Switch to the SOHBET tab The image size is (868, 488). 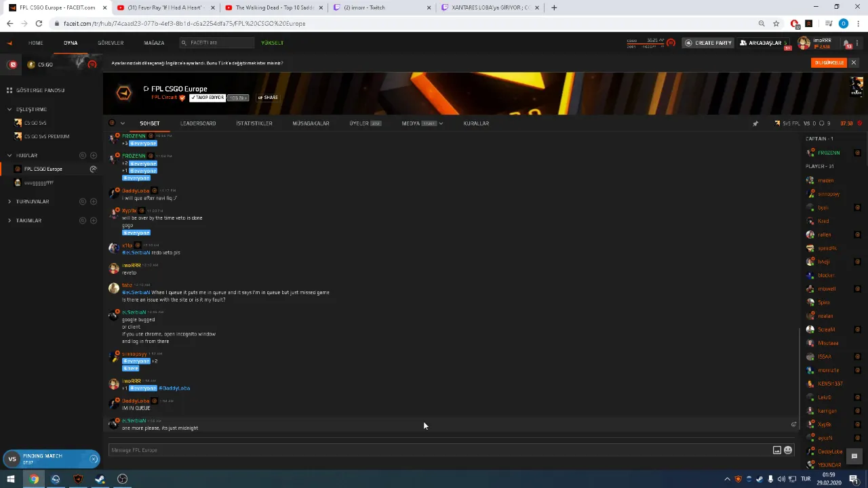[x=150, y=123]
